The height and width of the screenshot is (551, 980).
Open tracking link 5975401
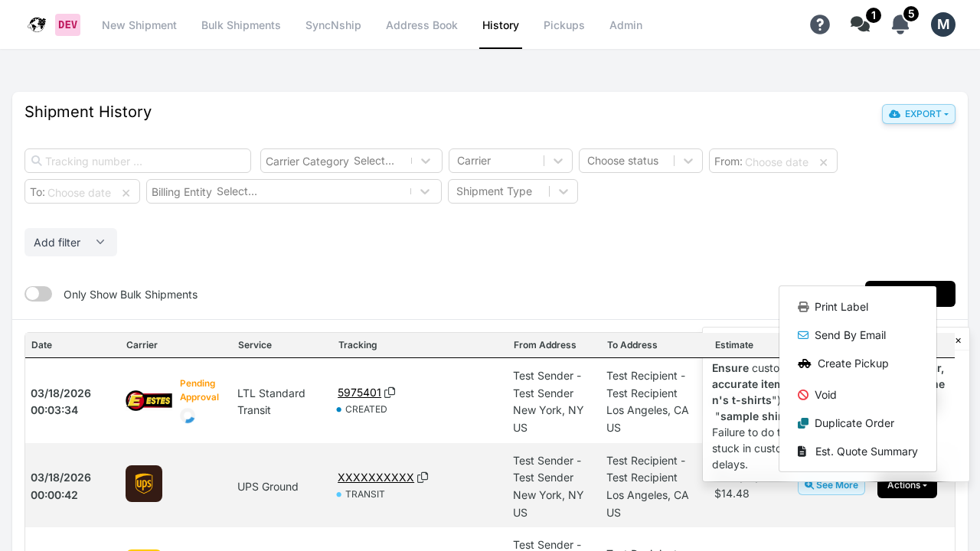tap(359, 392)
